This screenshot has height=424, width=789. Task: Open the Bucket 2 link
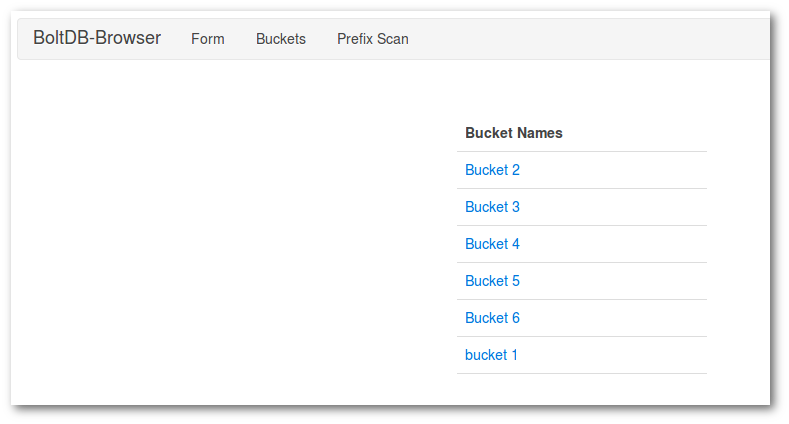click(492, 170)
